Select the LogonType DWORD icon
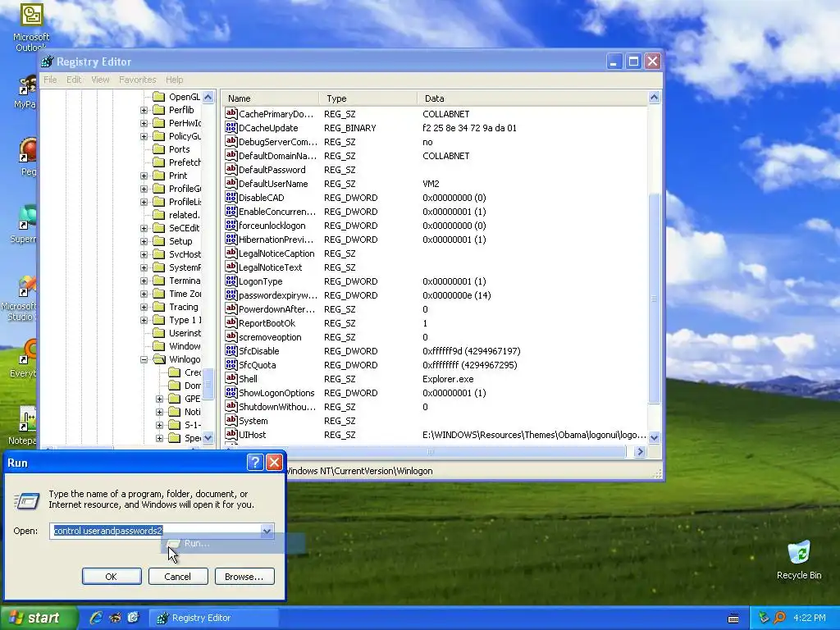This screenshot has width=840, height=630. [x=231, y=281]
